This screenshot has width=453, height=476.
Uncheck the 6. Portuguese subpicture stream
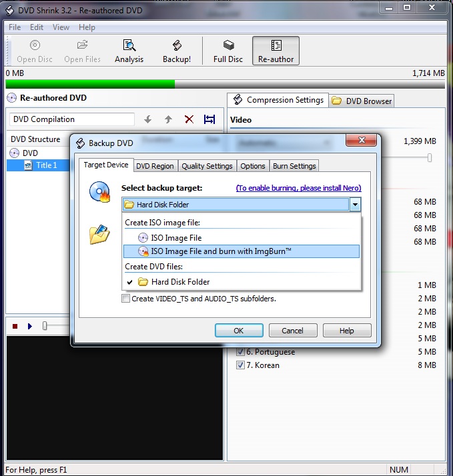click(240, 352)
